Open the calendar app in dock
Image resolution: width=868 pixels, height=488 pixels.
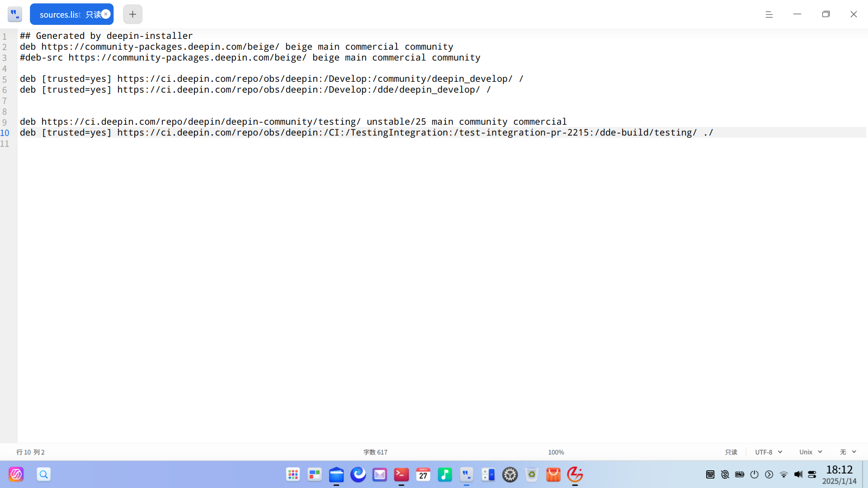point(423,474)
